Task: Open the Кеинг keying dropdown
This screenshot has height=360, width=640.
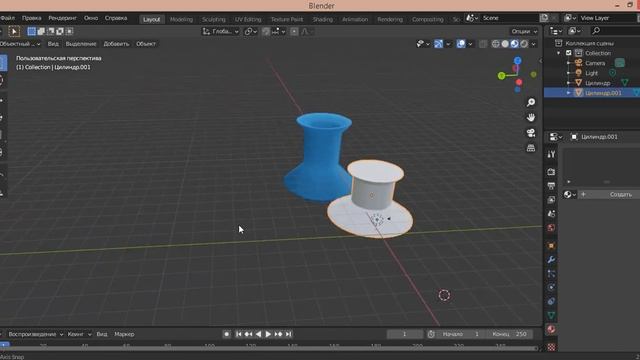Action: click(79, 334)
